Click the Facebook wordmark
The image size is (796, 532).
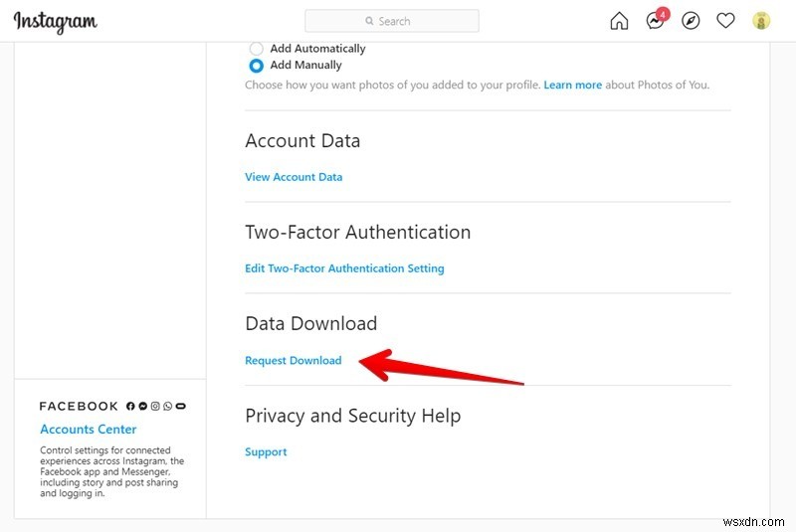click(79, 406)
